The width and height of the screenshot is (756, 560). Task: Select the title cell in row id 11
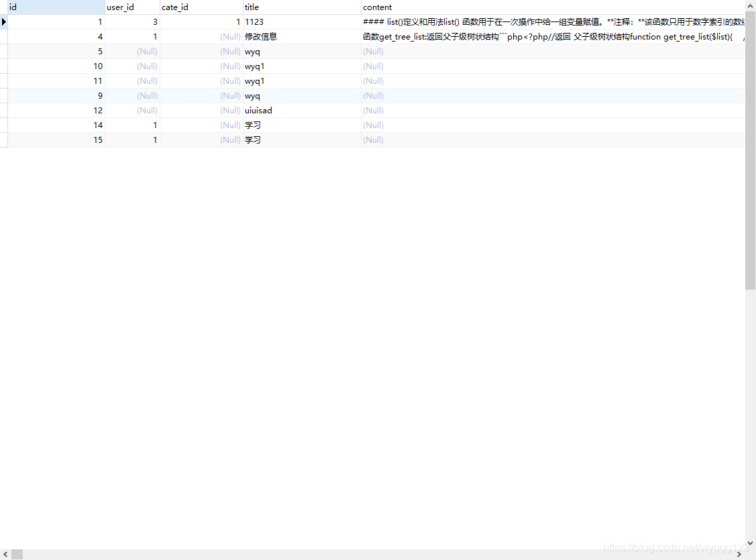[x=302, y=81]
